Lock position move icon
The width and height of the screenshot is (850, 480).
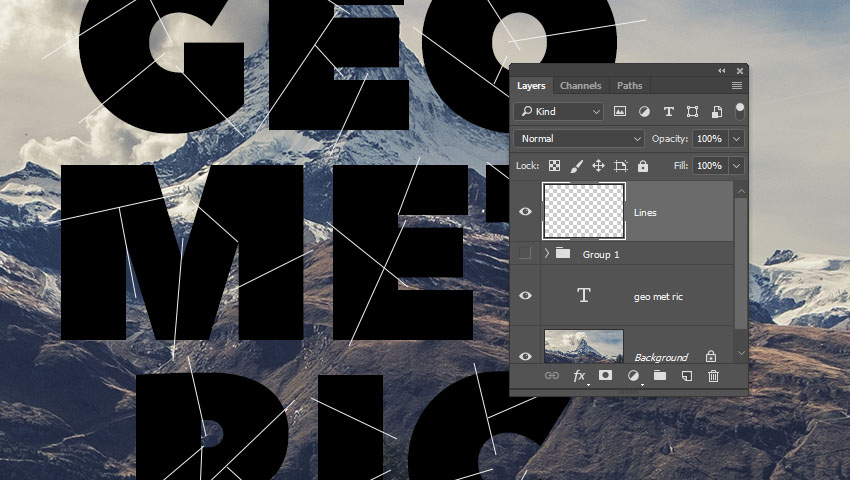coord(598,165)
